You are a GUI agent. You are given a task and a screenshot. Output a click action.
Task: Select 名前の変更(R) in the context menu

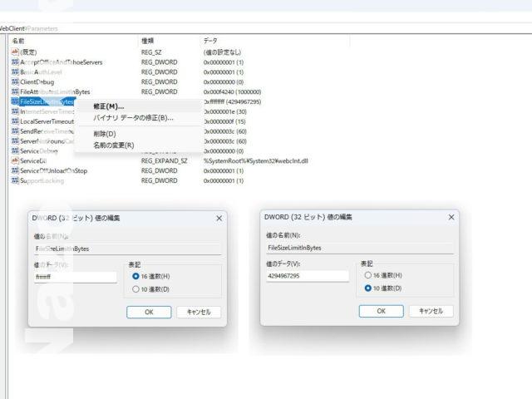tap(113, 145)
